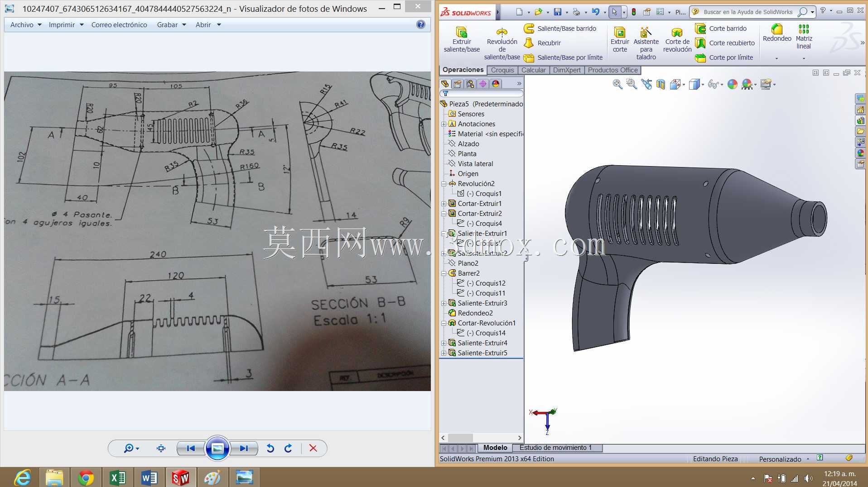Click Correo electrónico in photo viewer
Screen dimensions: 868x487
[x=119, y=25]
